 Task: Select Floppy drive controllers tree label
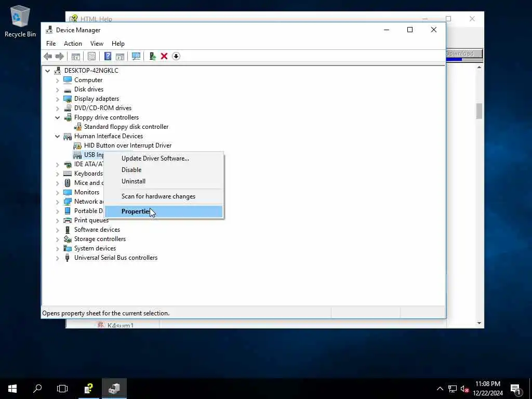(107, 117)
